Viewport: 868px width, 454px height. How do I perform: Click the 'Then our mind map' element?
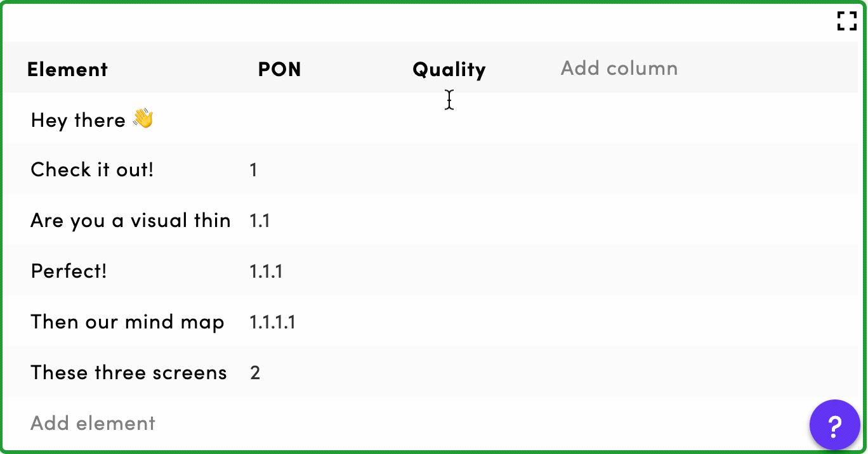(128, 321)
